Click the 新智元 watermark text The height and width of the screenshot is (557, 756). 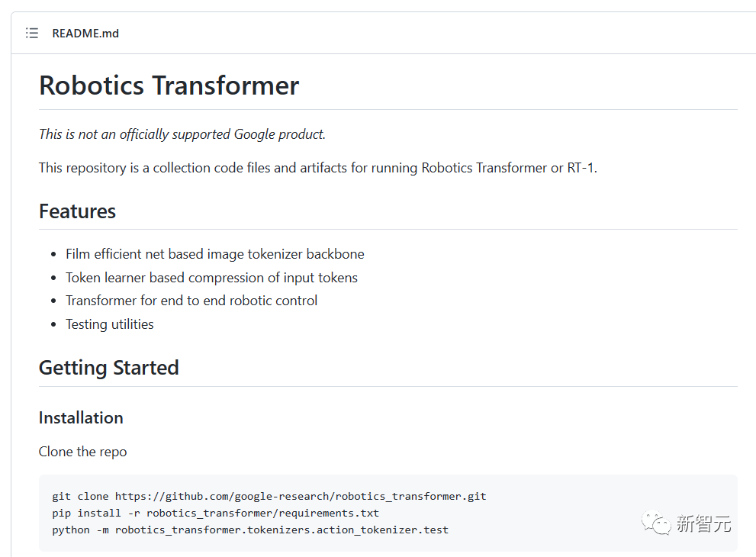(703, 524)
